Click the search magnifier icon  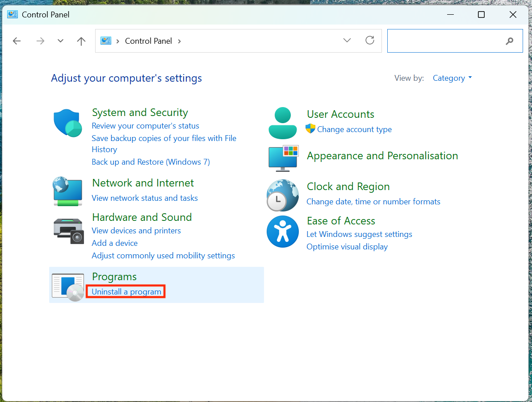coord(510,41)
